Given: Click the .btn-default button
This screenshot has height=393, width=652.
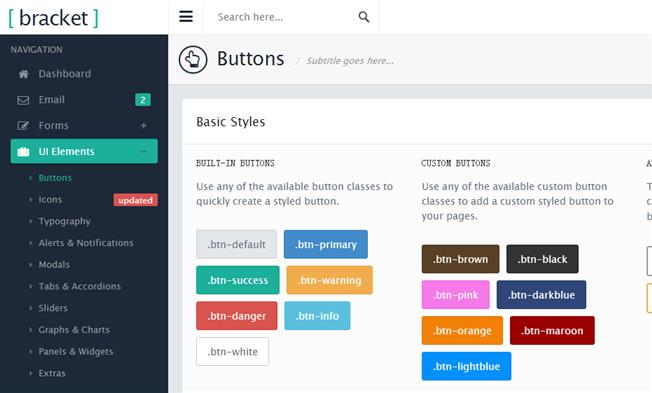Looking at the screenshot, I should (x=237, y=245).
